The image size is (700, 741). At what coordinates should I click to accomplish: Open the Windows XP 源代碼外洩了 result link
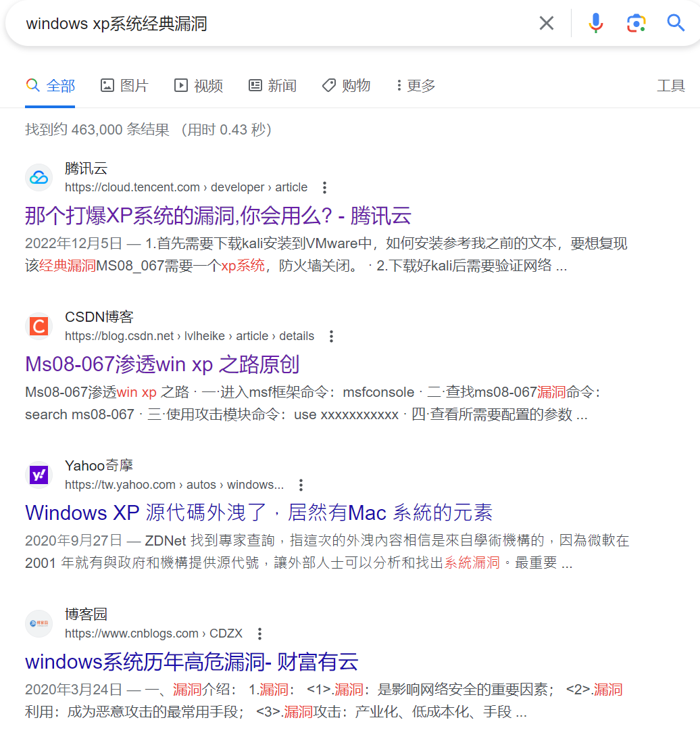[259, 512]
